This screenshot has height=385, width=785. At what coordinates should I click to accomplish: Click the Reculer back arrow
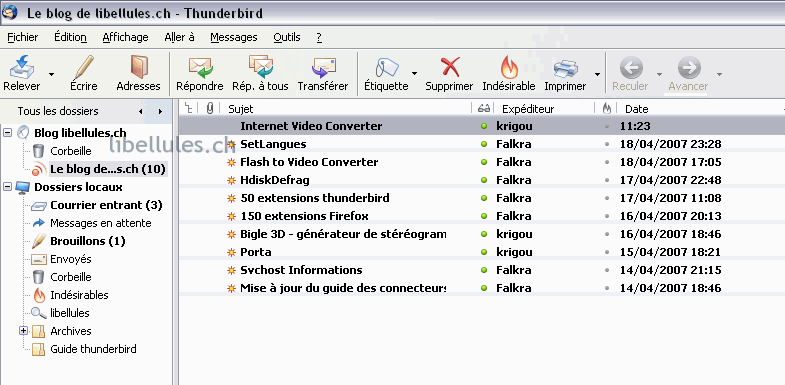[631, 68]
